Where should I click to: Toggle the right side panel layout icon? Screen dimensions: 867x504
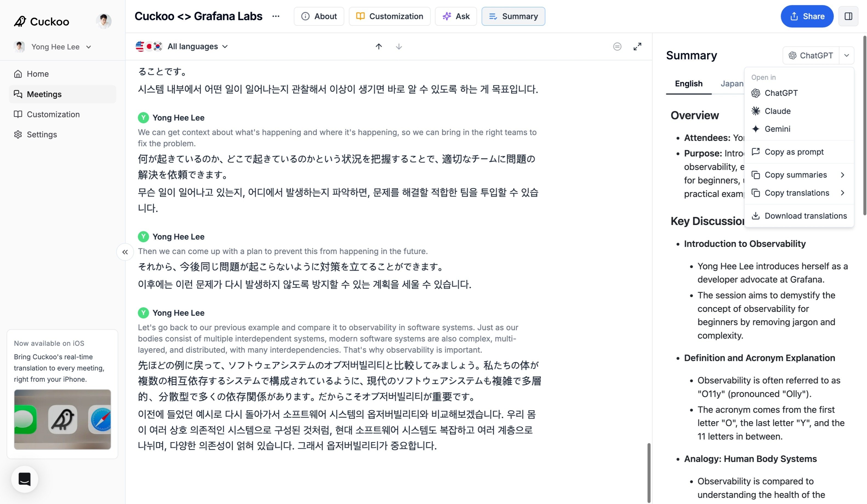[848, 16]
